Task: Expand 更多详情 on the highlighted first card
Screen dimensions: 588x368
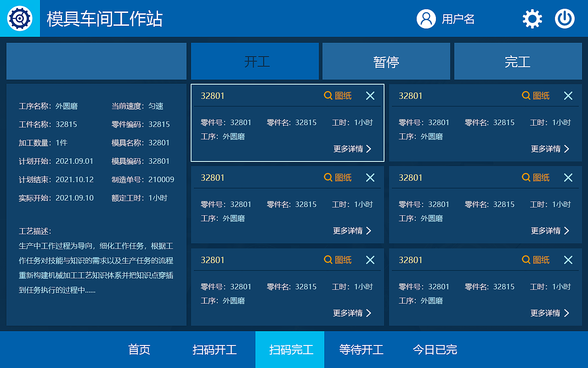Action: coord(352,149)
